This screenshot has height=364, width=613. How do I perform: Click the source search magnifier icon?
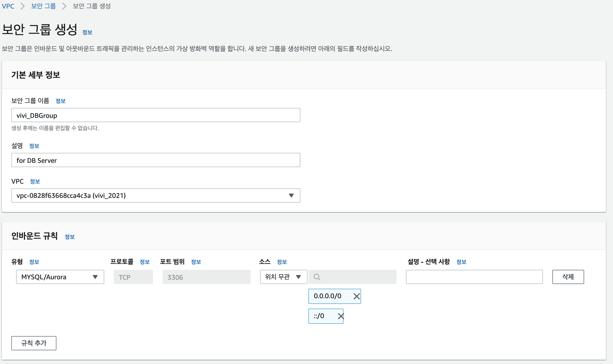(317, 277)
